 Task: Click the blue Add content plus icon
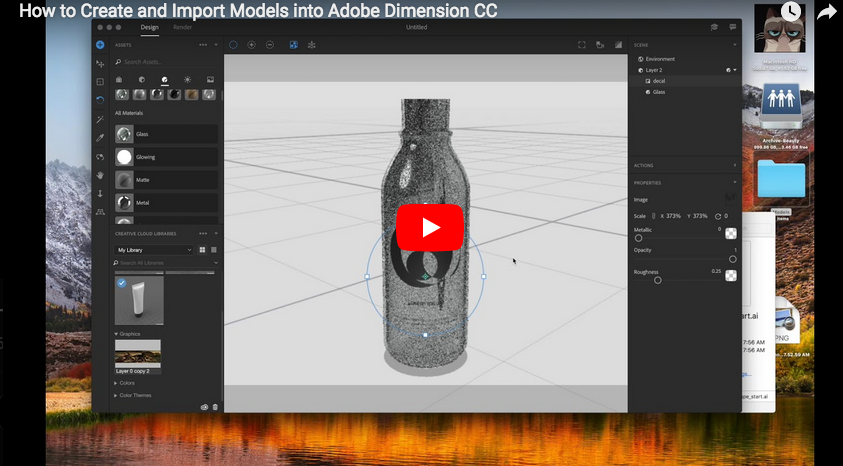click(x=100, y=45)
